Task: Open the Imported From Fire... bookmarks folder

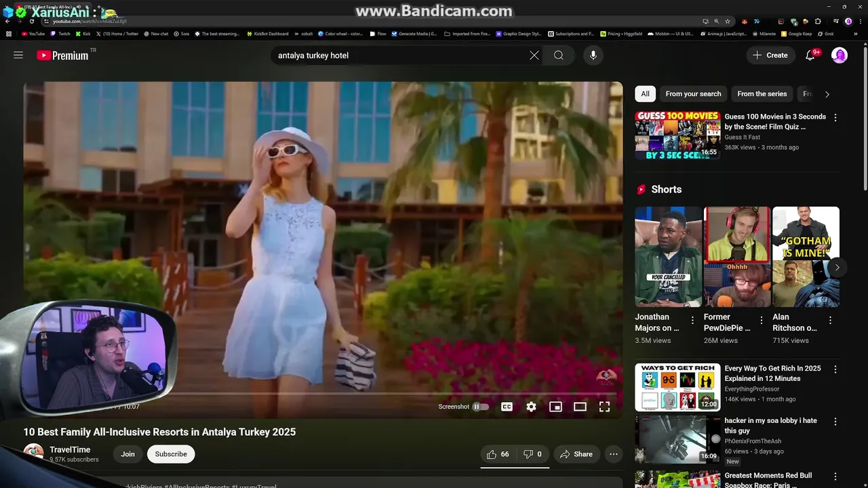Action: (x=467, y=33)
